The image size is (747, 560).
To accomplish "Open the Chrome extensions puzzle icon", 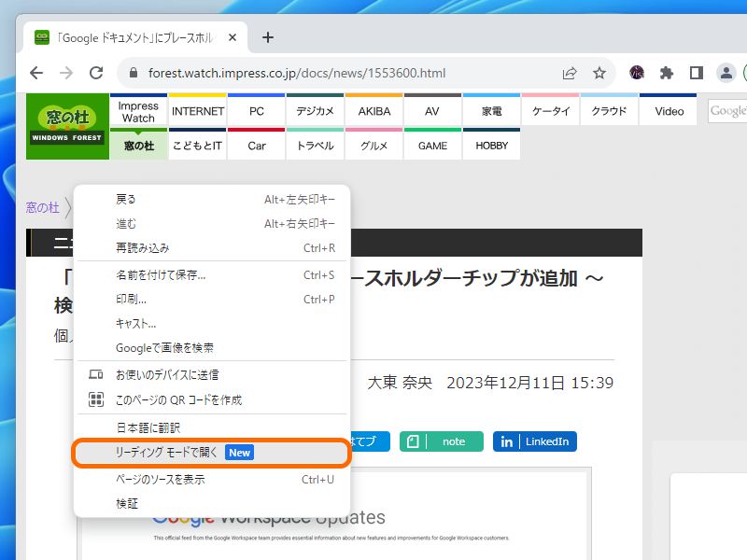I will [667, 72].
